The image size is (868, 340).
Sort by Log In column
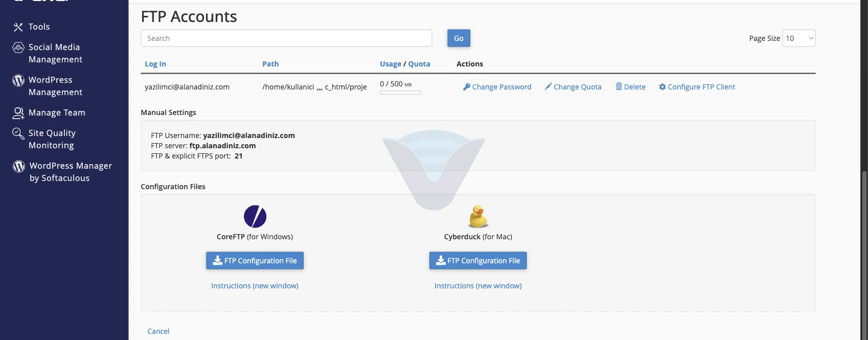coord(155,64)
